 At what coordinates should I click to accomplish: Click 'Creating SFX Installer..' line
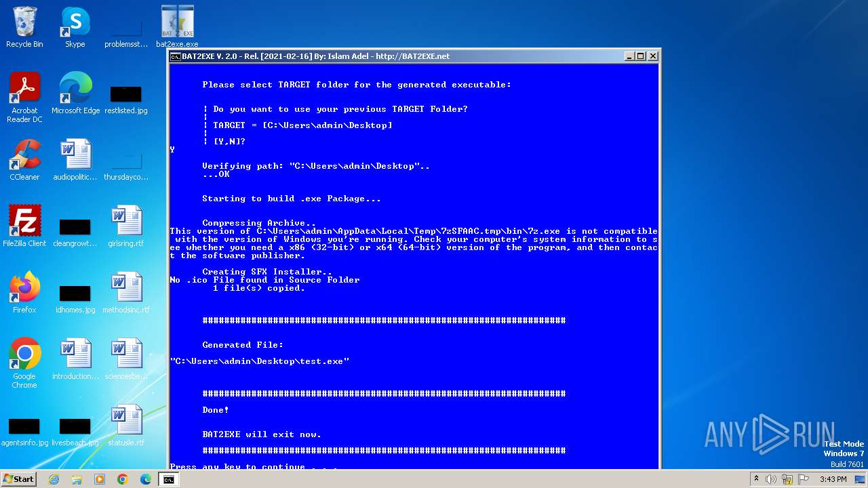point(267,272)
